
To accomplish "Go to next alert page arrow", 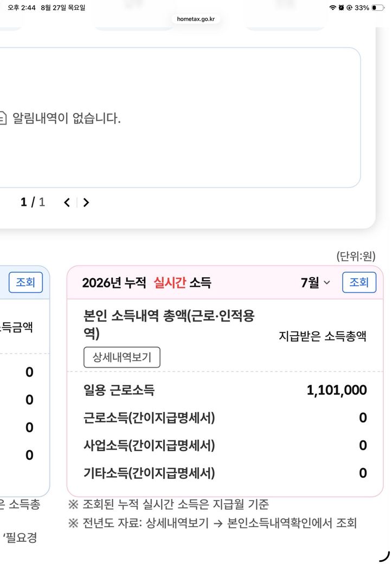I will point(86,202).
